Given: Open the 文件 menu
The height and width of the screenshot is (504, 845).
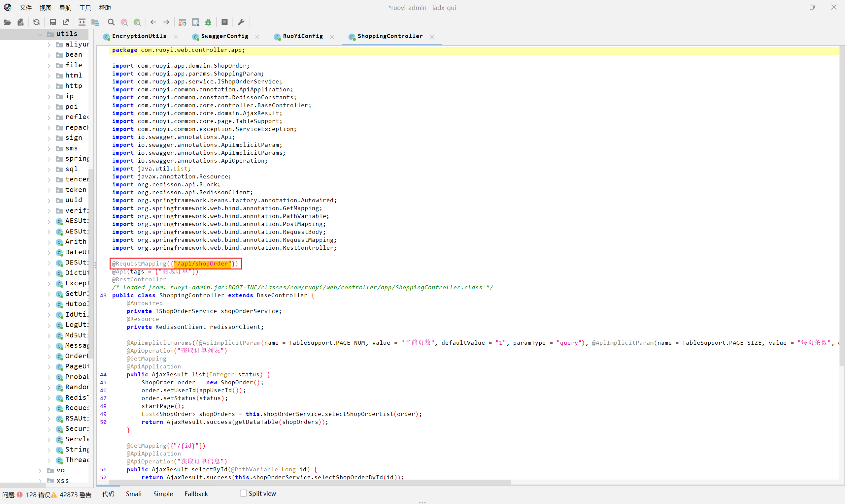Looking at the screenshot, I should [25, 8].
